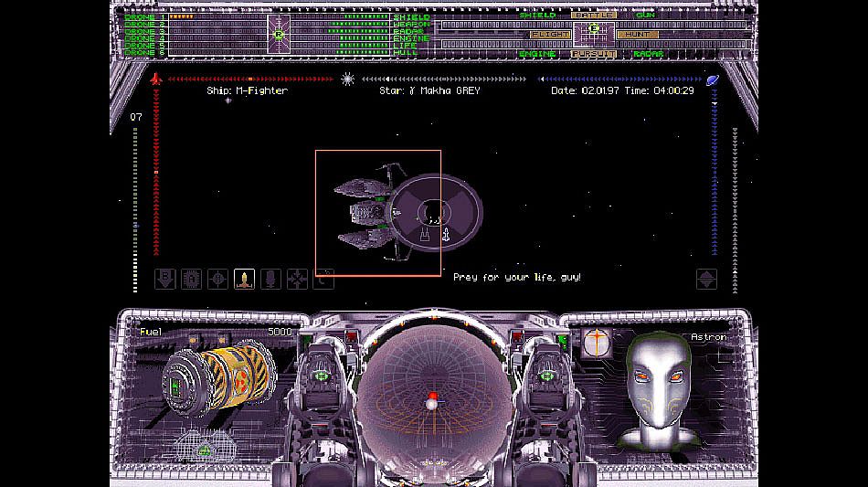The width and height of the screenshot is (868, 487).
Task: Select DRONE 4 row
Action: click(x=145, y=38)
